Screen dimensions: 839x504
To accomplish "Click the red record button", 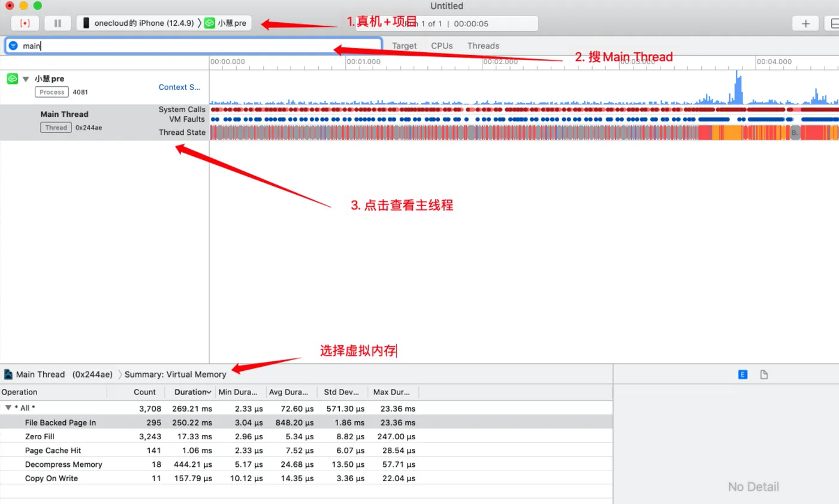I will tap(25, 23).
